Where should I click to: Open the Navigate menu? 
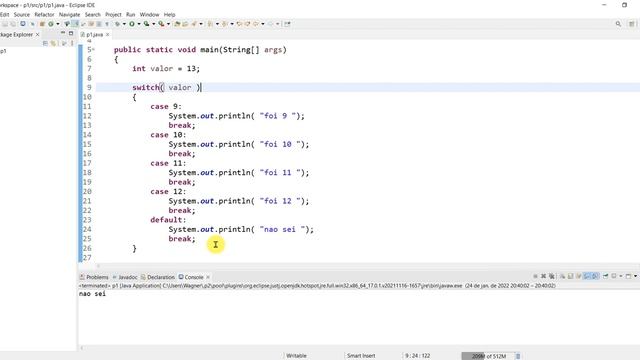coord(69,14)
